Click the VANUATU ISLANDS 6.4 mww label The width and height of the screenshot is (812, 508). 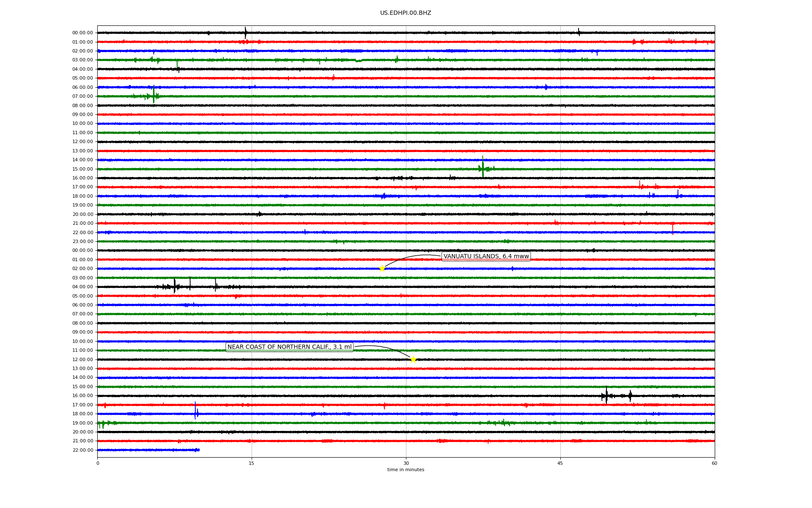click(x=486, y=256)
